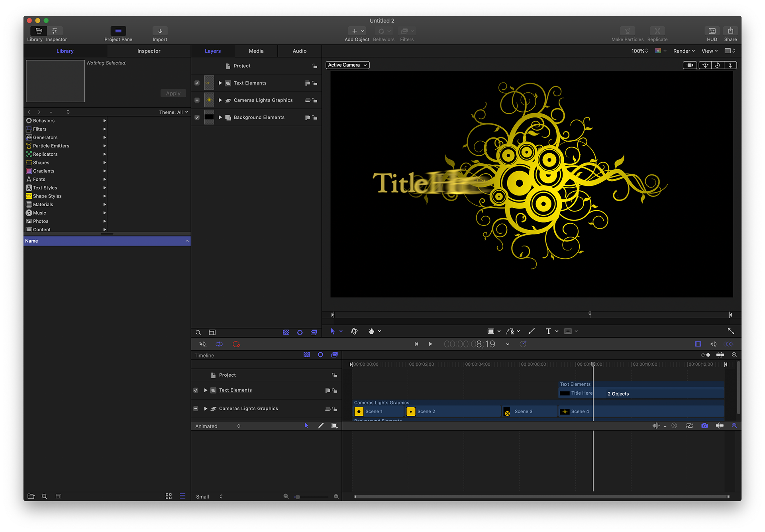Play the project from playhead
765x532 pixels.
pos(430,344)
